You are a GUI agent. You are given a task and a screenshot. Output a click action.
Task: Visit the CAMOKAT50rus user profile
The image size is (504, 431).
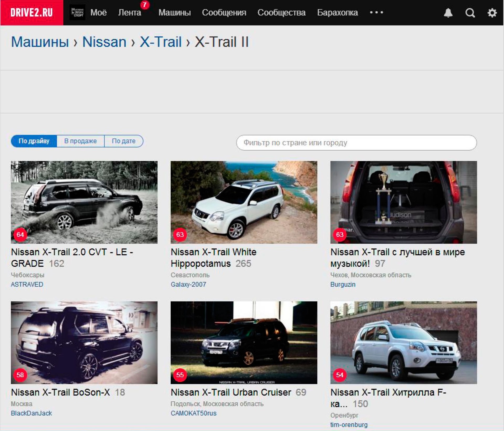pyautogui.click(x=193, y=413)
